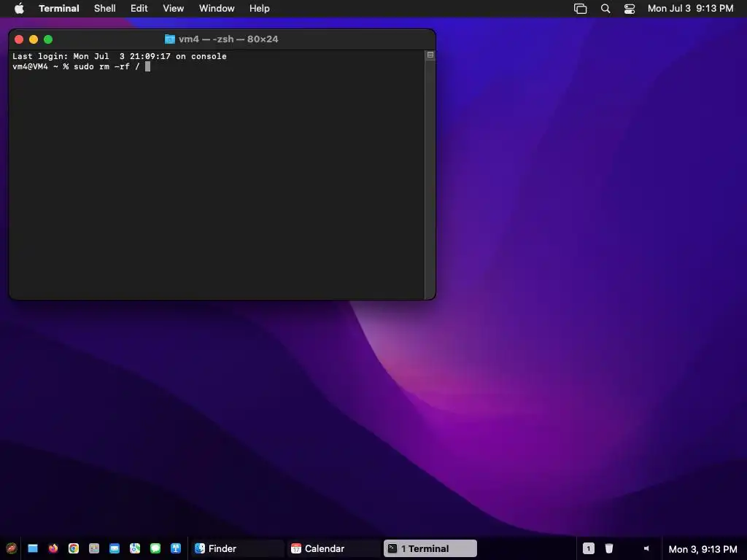
Task: Click the Terminal window title text
Action: [x=228, y=39]
